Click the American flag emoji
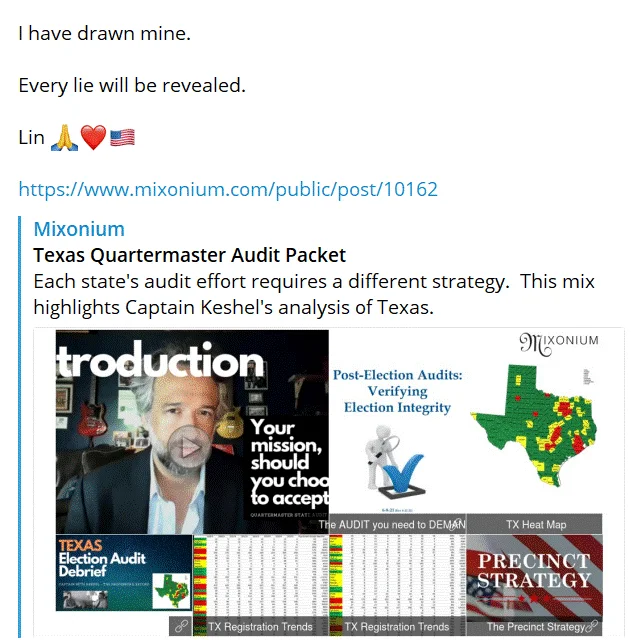Image resolution: width=640 pixels, height=640 pixels. pyautogui.click(x=122, y=138)
